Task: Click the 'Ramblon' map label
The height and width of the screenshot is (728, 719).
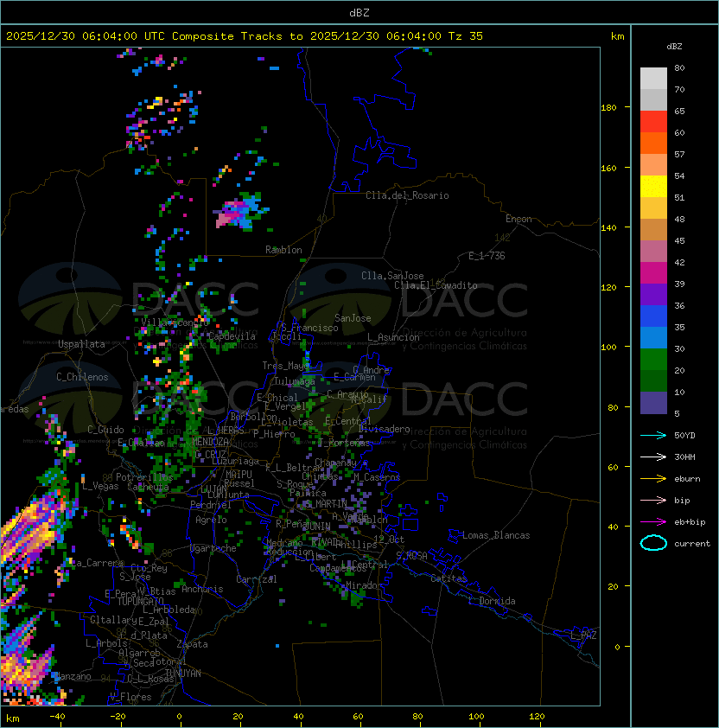Action: pos(283,250)
